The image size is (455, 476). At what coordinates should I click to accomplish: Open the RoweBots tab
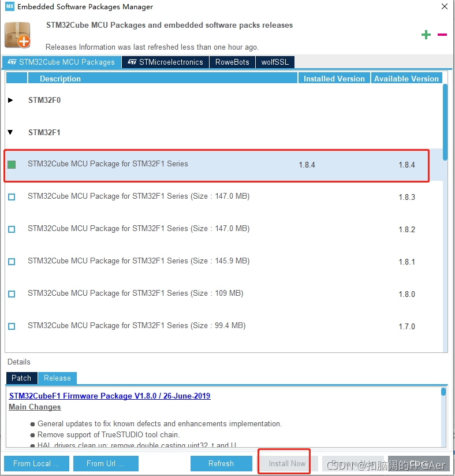click(x=232, y=62)
